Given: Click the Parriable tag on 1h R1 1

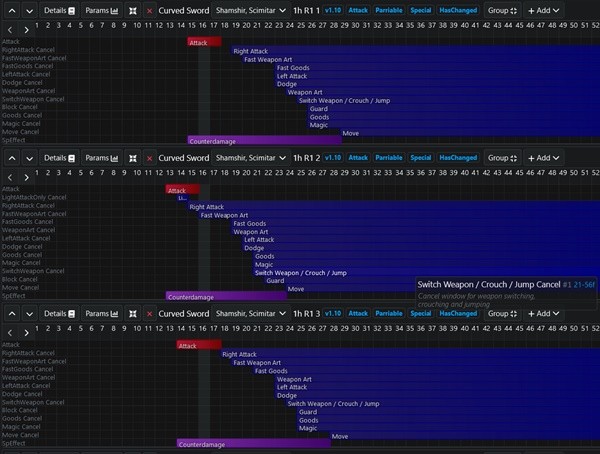Looking at the screenshot, I should click(389, 10).
